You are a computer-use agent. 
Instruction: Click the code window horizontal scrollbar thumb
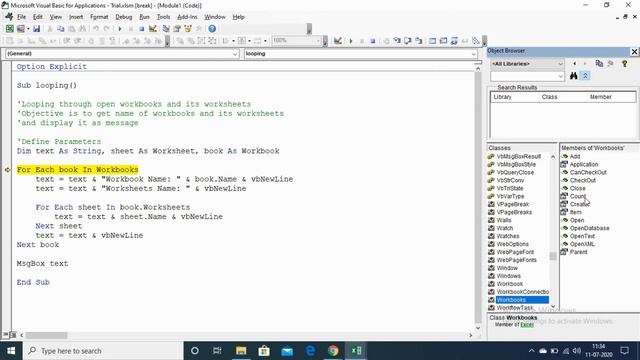[46, 335]
